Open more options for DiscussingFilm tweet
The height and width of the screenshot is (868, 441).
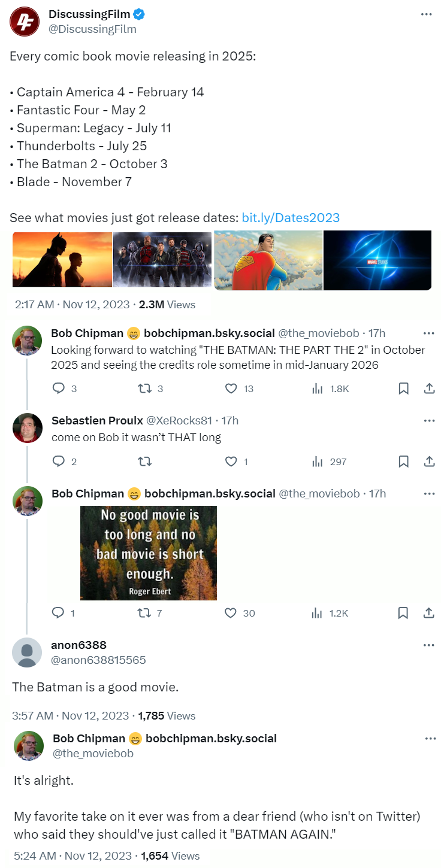pyautogui.click(x=427, y=14)
